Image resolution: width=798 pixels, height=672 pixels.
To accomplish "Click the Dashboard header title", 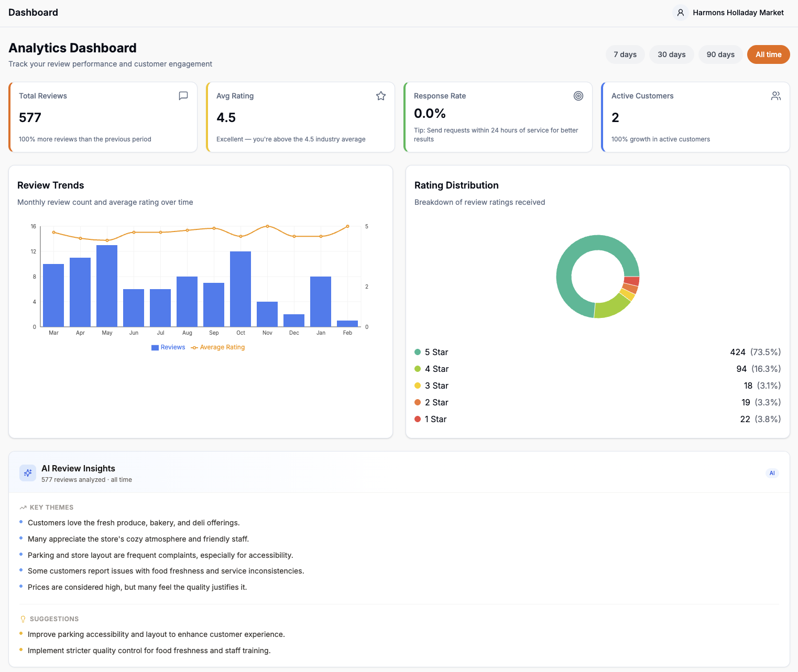I will [33, 13].
